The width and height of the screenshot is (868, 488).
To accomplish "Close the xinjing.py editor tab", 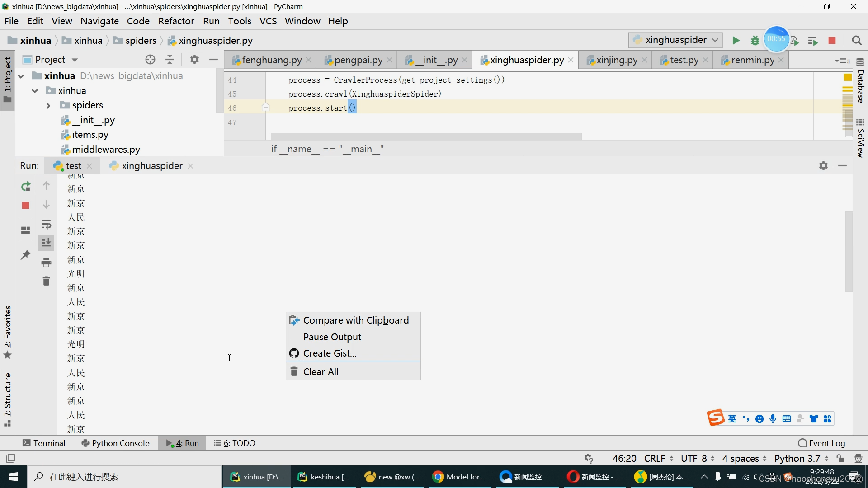I will pos(644,60).
